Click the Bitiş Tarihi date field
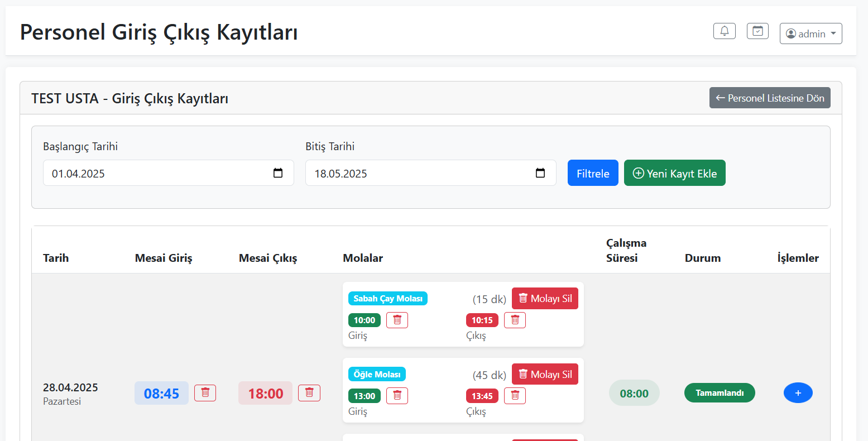The image size is (868, 441). [x=419, y=173]
